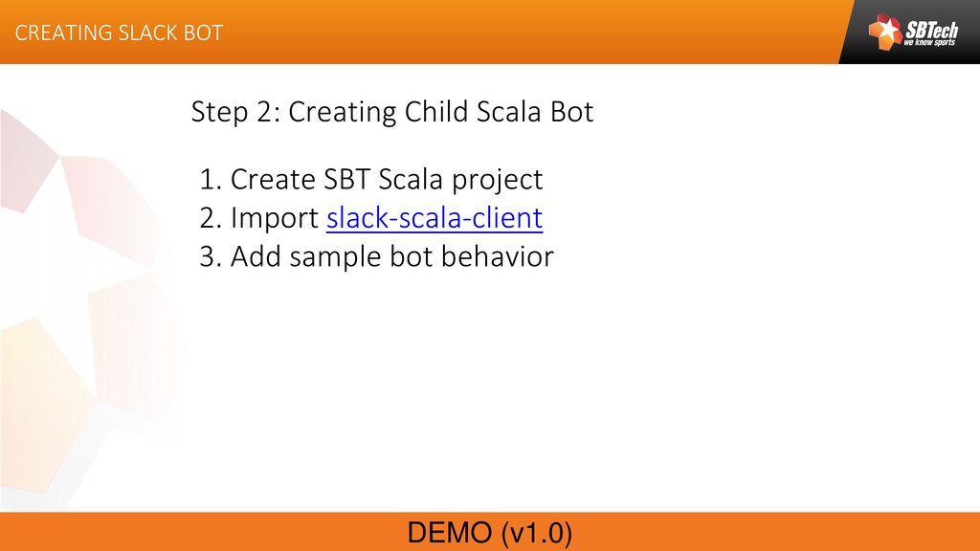
Task: Click the number '3.' list marker
Action: [211, 257]
